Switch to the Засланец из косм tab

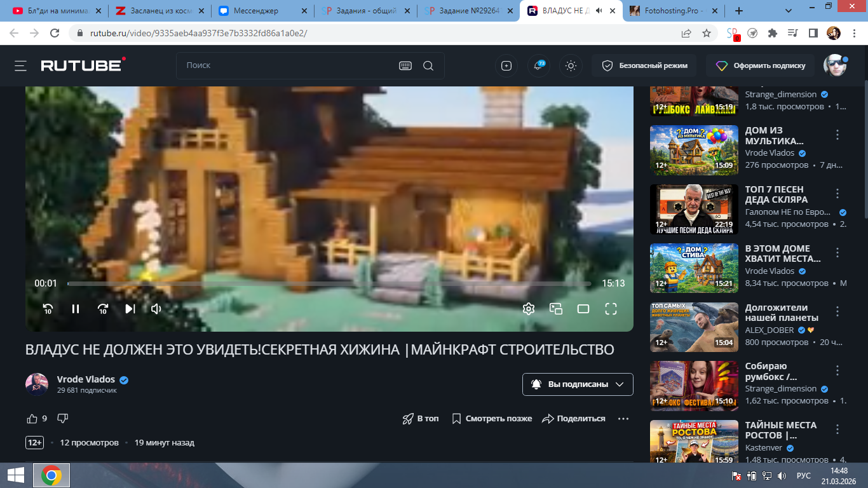[x=159, y=11]
